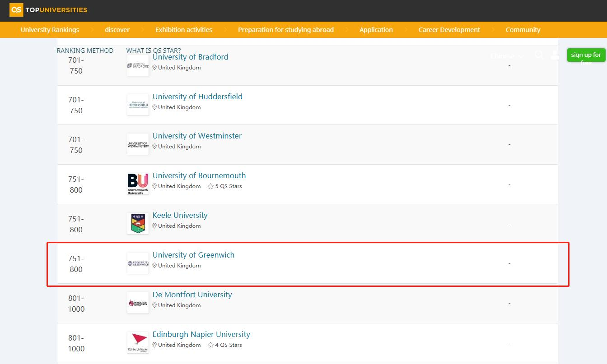Click the star icon beside 5 QS Stars
Image resolution: width=607 pixels, height=364 pixels.
[x=210, y=186]
